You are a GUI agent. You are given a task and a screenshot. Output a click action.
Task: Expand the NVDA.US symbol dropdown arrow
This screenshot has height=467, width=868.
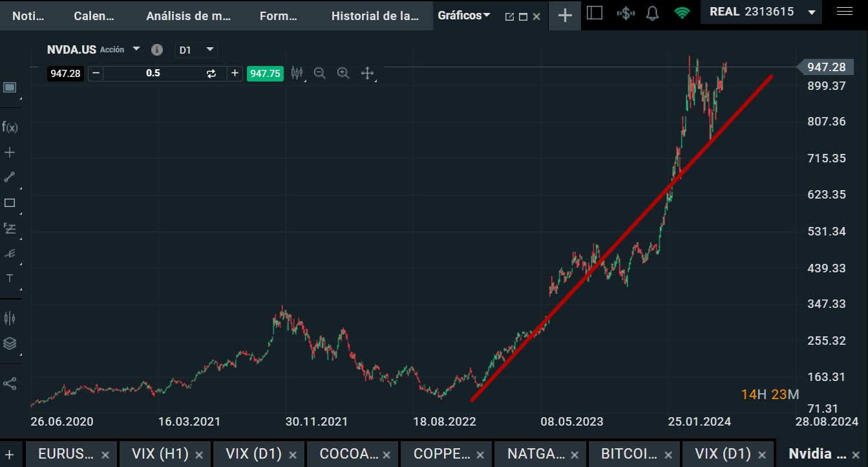click(x=136, y=49)
